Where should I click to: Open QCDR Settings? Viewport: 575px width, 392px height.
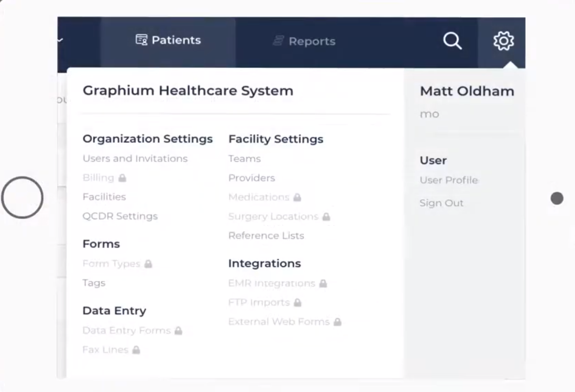(x=120, y=216)
